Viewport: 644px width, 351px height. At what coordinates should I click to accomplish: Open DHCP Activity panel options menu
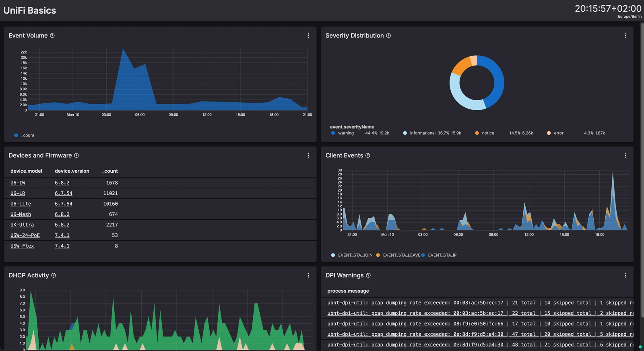tap(308, 275)
